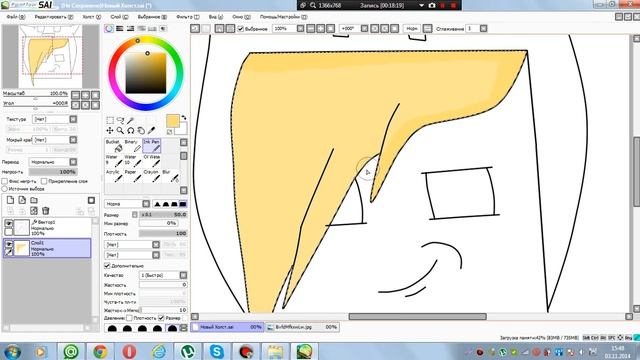
Task: Pick the magic wand tool
Action: [131, 120]
